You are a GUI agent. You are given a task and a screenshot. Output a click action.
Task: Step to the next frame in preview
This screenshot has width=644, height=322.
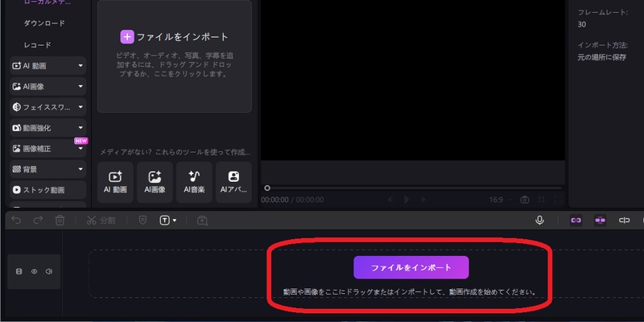(423, 200)
